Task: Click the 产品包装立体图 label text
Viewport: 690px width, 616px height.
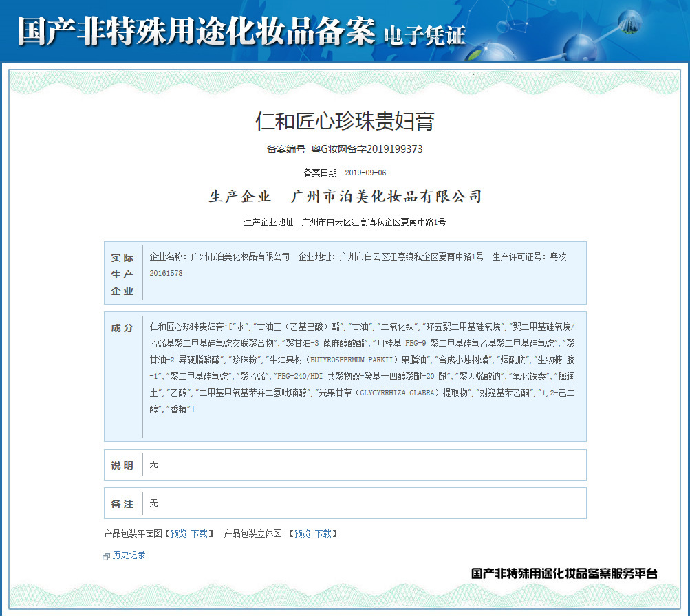Action: [253, 533]
